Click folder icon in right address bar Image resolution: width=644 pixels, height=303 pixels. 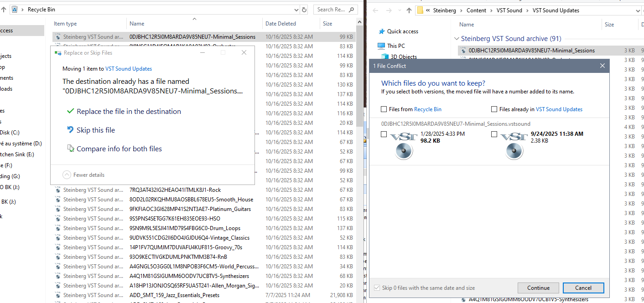(420, 10)
